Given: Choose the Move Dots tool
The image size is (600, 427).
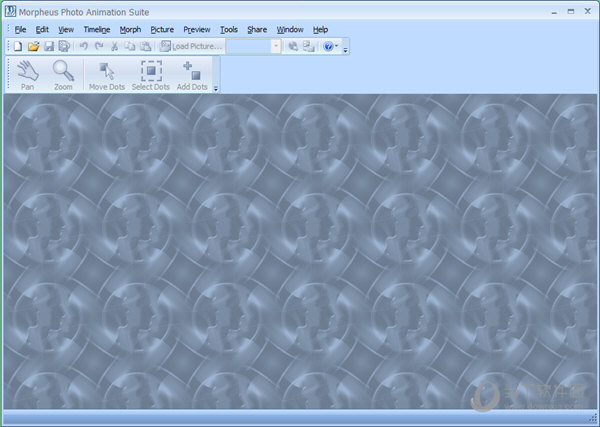Looking at the screenshot, I should pyautogui.click(x=106, y=74).
